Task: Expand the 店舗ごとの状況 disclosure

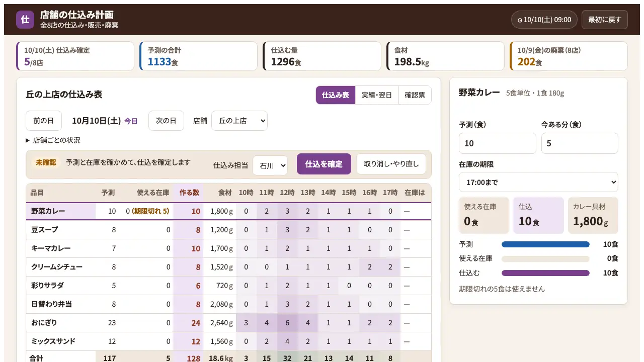Action: point(53,140)
